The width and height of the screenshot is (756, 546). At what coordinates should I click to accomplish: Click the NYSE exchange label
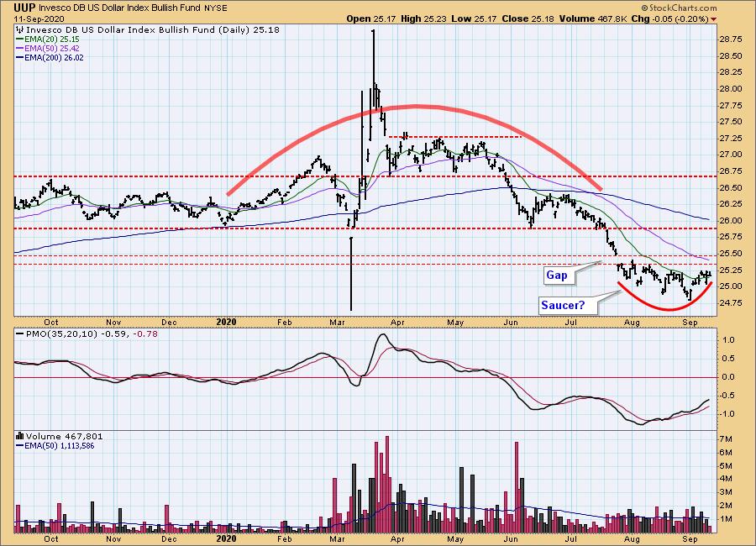pyautogui.click(x=217, y=8)
